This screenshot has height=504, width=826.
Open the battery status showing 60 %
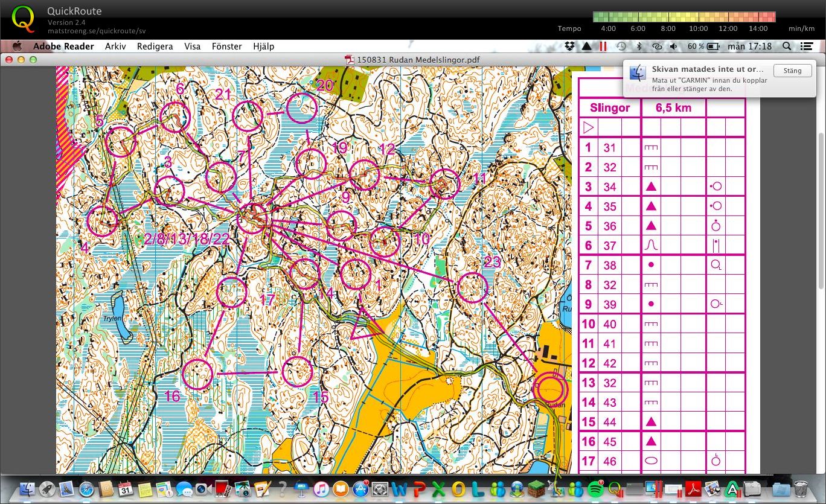(704, 46)
